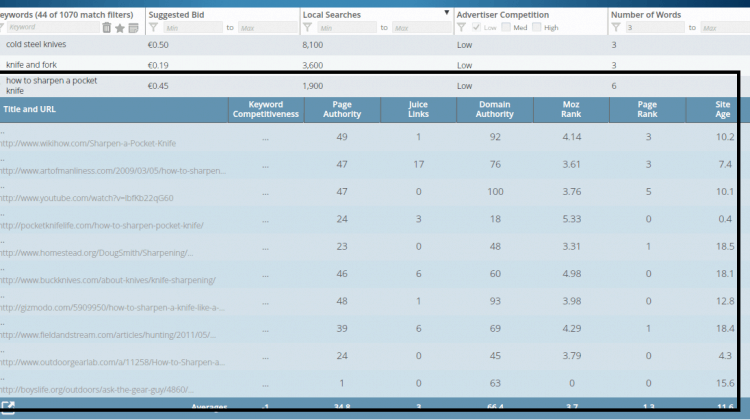
Task: Focus the Keyword filter input field
Action: pos(53,27)
